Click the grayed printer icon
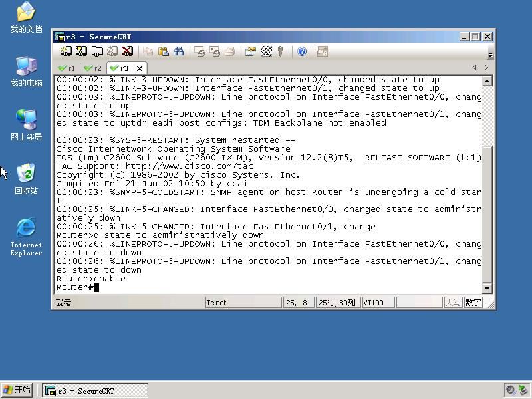The width and height of the screenshot is (532, 399). 230,51
